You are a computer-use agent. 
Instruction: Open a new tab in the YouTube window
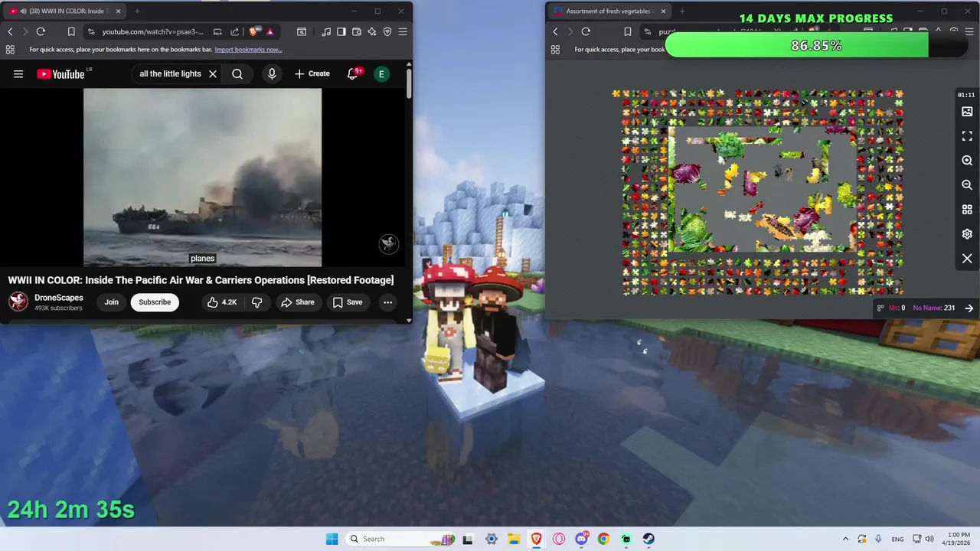(x=137, y=11)
